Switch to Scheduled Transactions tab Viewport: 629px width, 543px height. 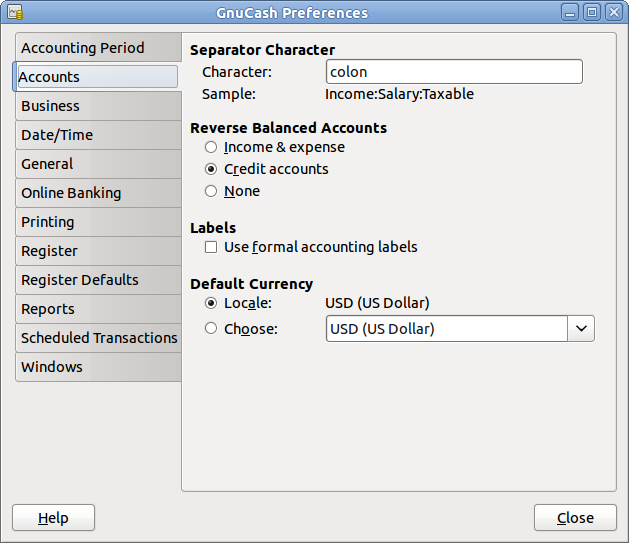coord(97,338)
